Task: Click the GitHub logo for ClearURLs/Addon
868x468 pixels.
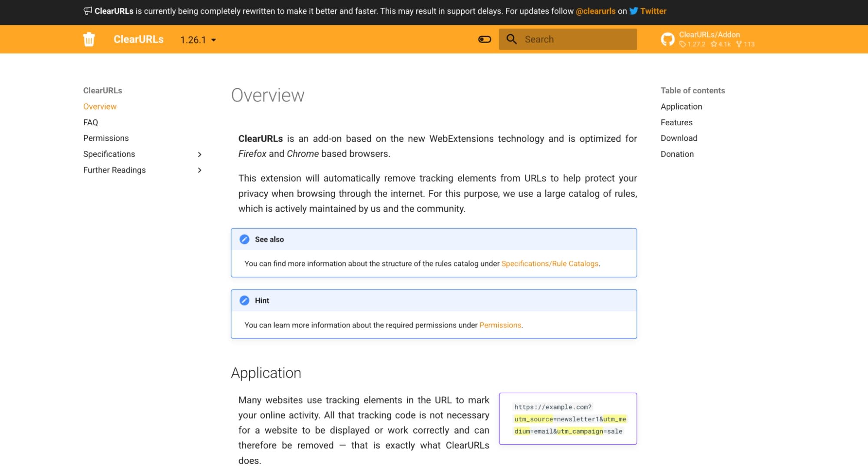Action: tap(667, 39)
